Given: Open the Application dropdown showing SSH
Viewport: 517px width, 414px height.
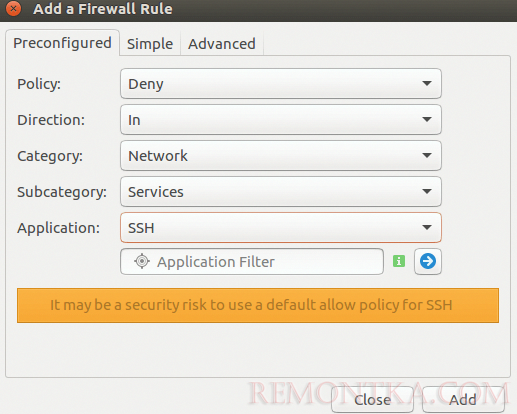Looking at the screenshot, I should [x=281, y=228].
